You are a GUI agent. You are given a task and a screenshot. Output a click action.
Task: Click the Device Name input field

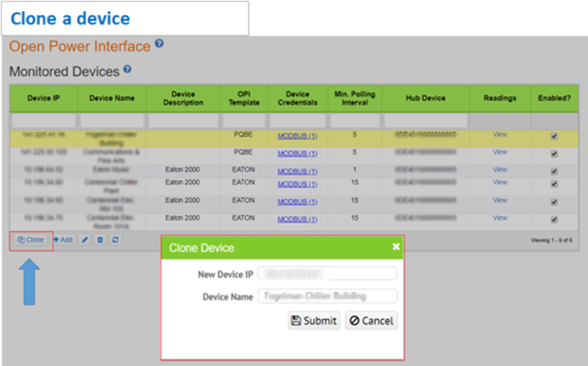coord(327,296)
